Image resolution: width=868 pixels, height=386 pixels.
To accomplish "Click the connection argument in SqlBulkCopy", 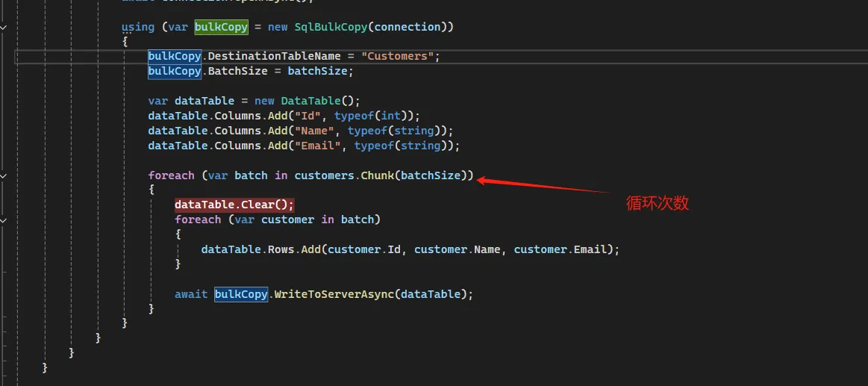I will [x=407, y=27].
